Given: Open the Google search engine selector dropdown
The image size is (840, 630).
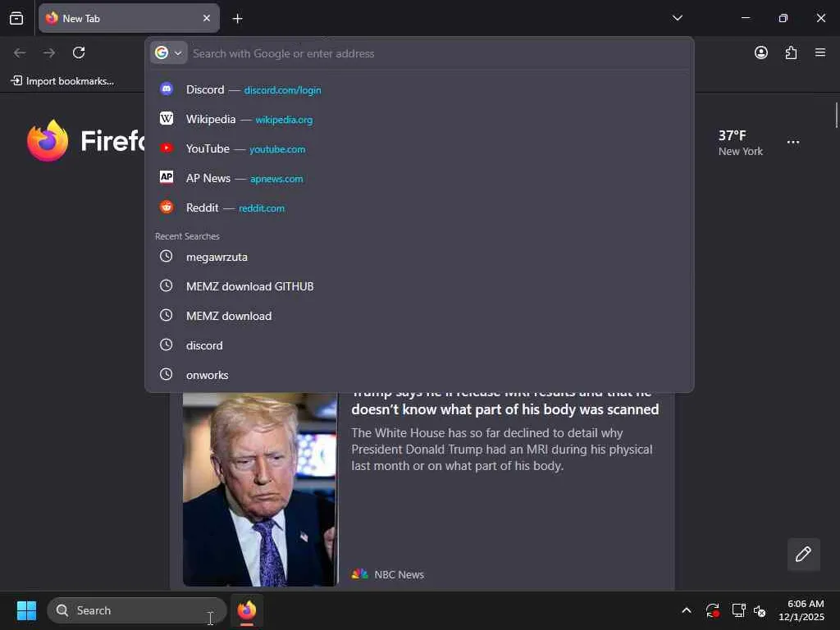Looking at the screenshot, I should click(x=169, y=52).
